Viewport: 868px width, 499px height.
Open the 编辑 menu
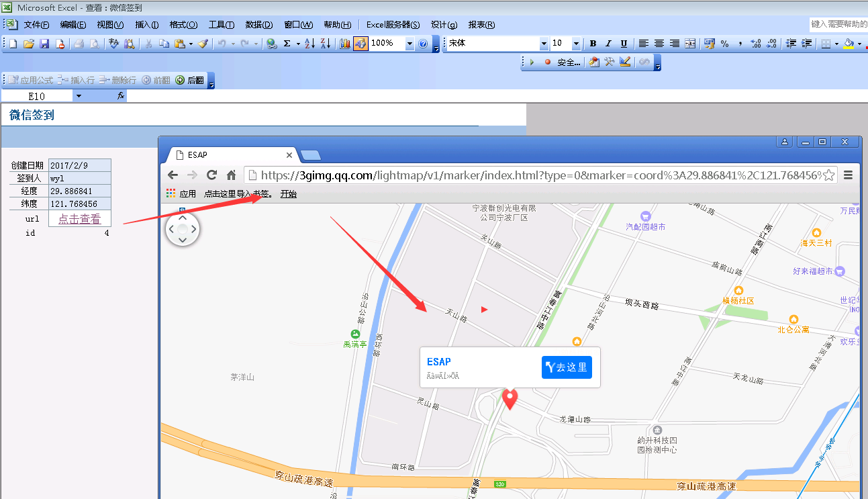click(73, 25)
